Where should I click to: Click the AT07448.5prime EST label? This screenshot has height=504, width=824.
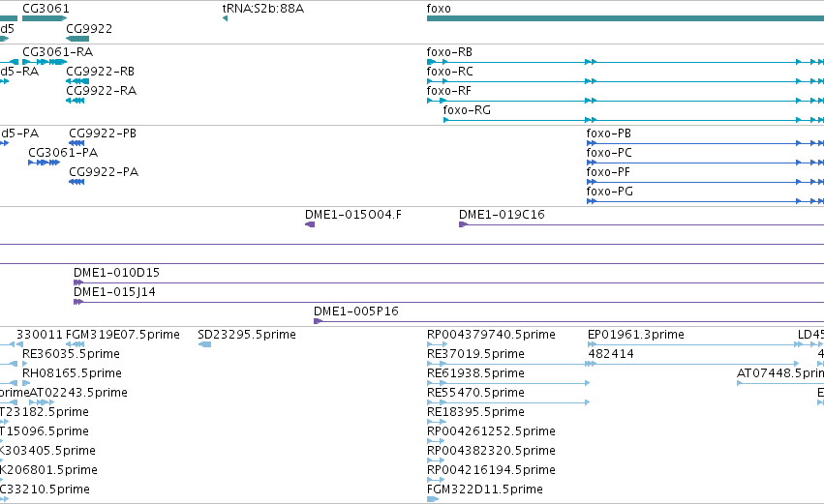(x=780, y=373)
